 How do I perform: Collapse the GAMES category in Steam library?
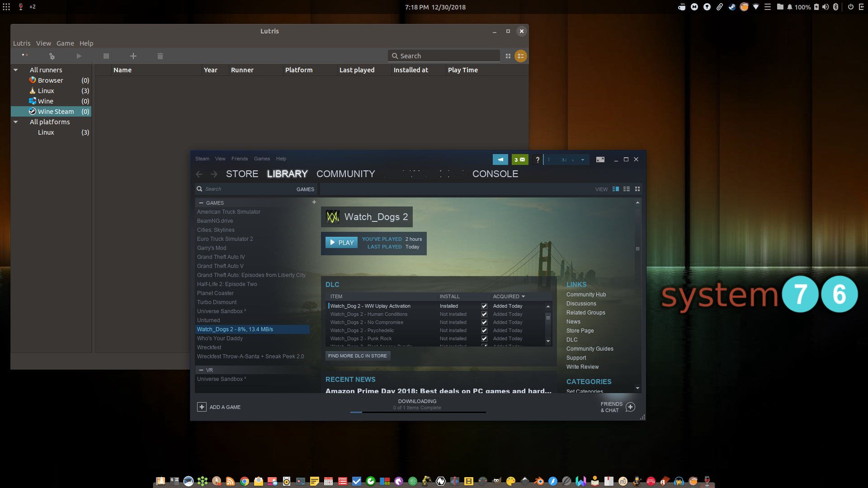(201, 203)
